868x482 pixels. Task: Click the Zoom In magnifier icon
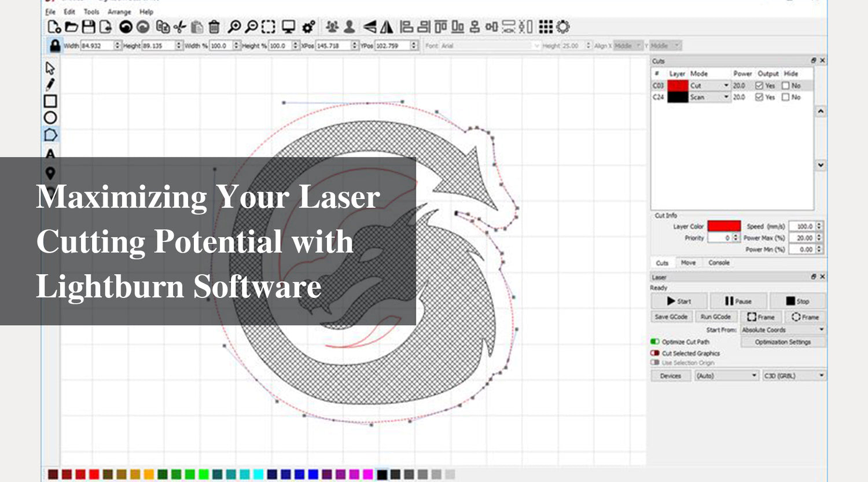tap(234, 27)
